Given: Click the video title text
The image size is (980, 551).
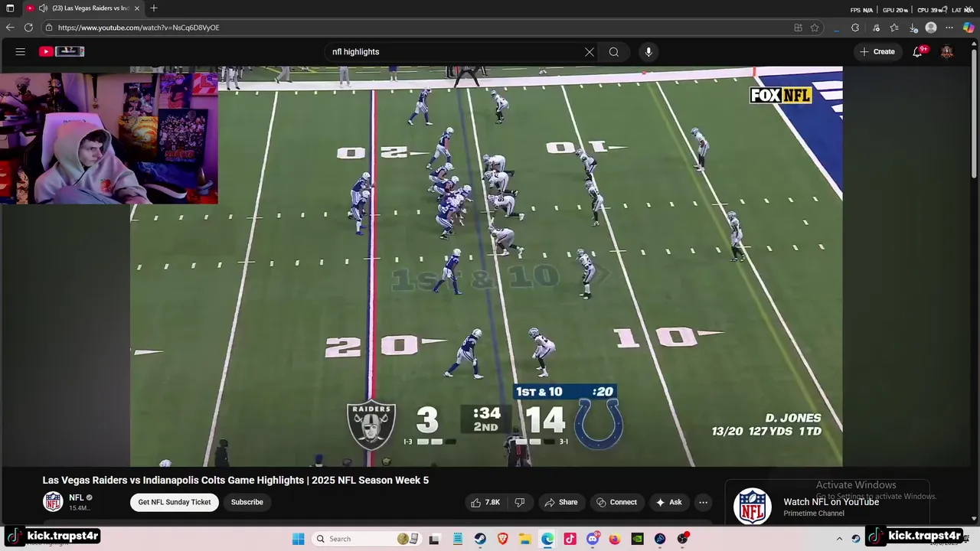Looking at the screenshot, I should click(x=235, y=480).
